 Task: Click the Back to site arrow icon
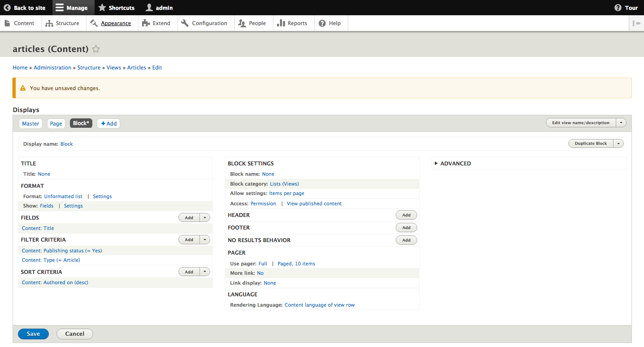(7, 8)
